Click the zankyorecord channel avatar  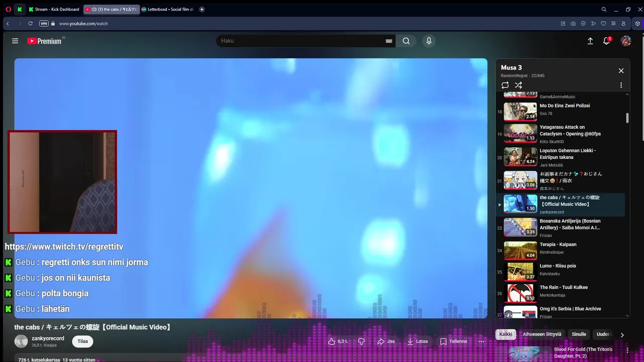[x=21, y=342]
